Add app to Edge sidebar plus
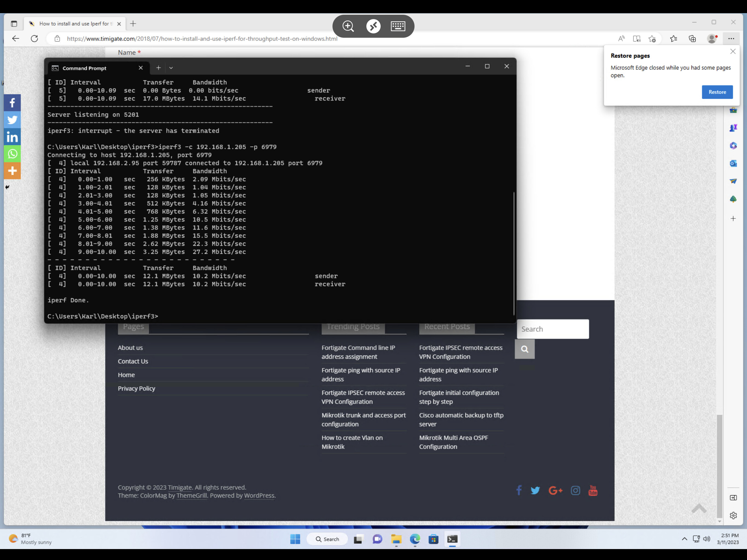 (733, 218)
